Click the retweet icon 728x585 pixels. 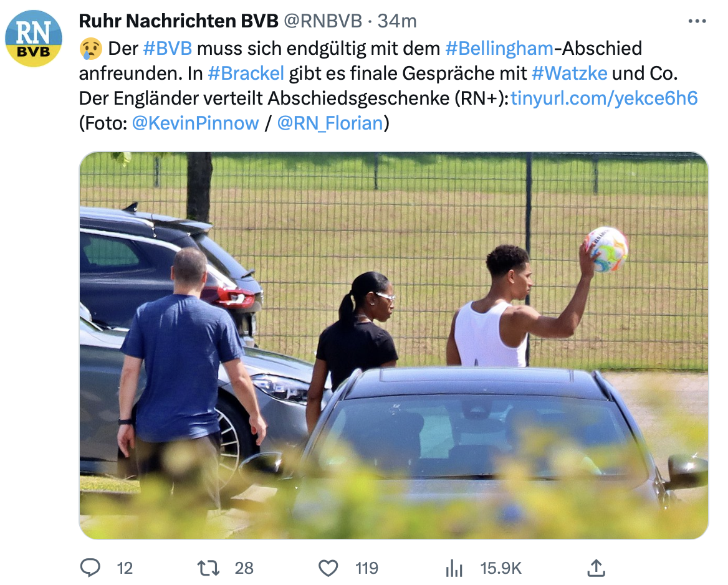[x=208, y=568]
